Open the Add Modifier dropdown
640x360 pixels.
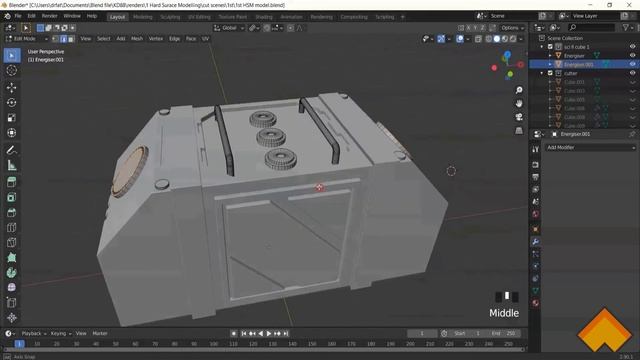pos(591,147)
